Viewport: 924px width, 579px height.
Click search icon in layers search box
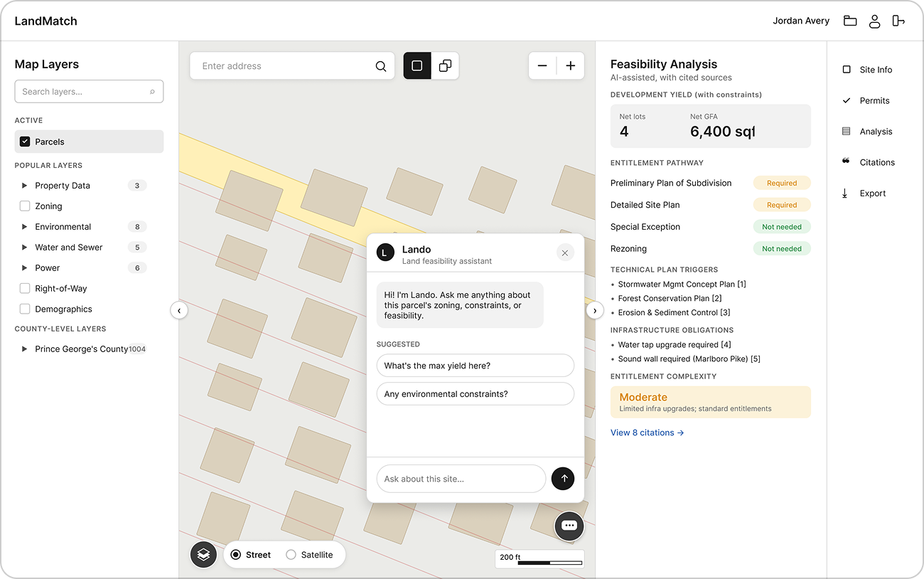(152, 92)
